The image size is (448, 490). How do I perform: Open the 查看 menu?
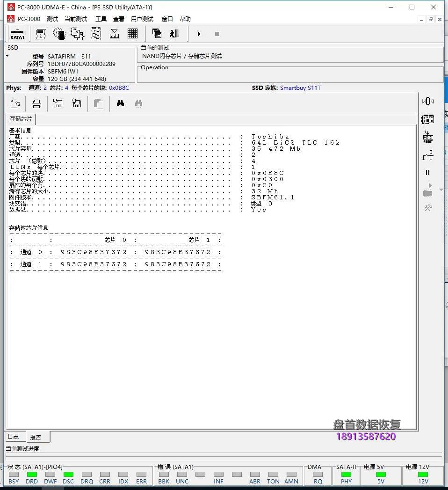pyautogui.click(x=119, y=19)
